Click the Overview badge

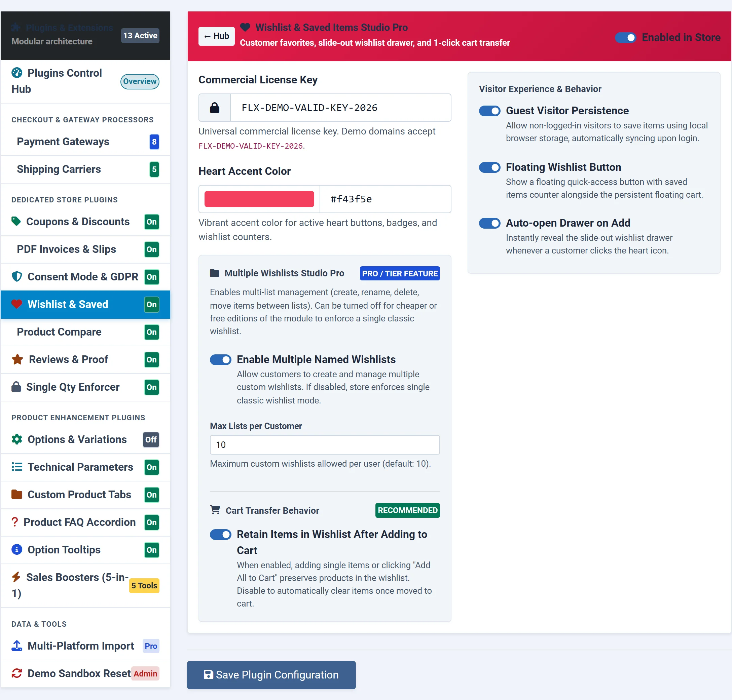click(140, 81)
